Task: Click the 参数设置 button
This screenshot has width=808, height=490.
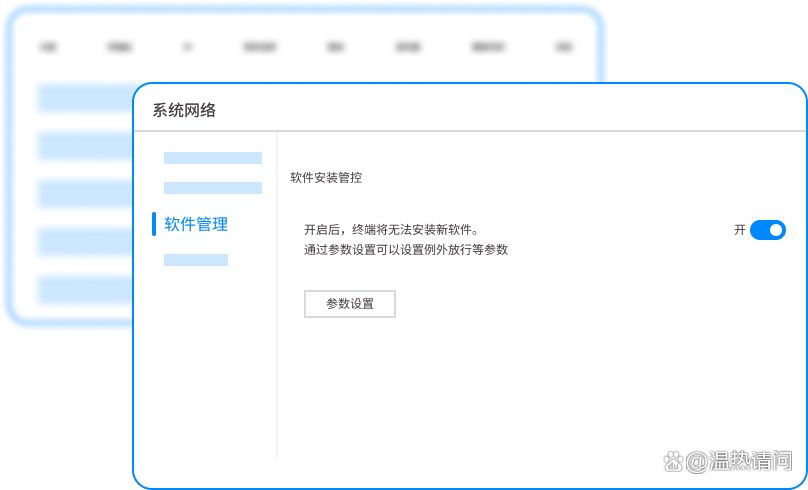Action: pyautogui.click(x=349, y=304)
